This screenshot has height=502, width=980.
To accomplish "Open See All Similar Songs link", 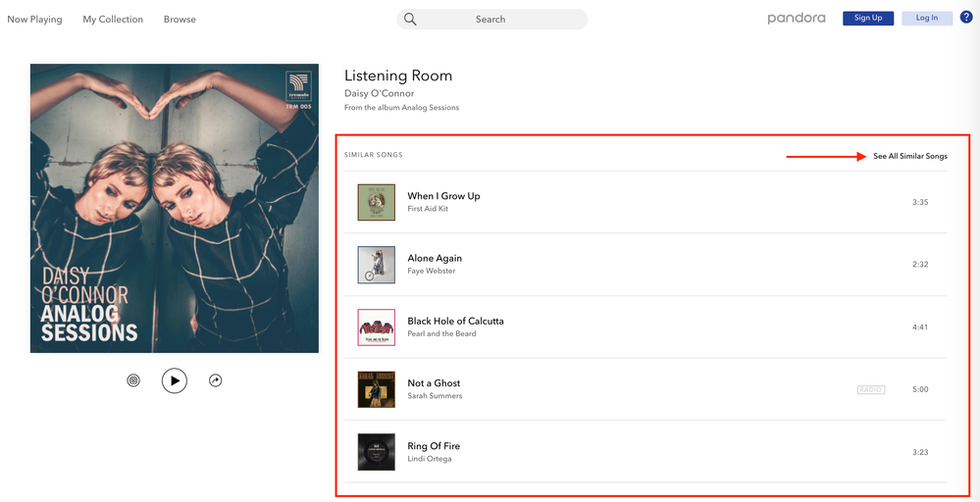I will coord(910,156).
